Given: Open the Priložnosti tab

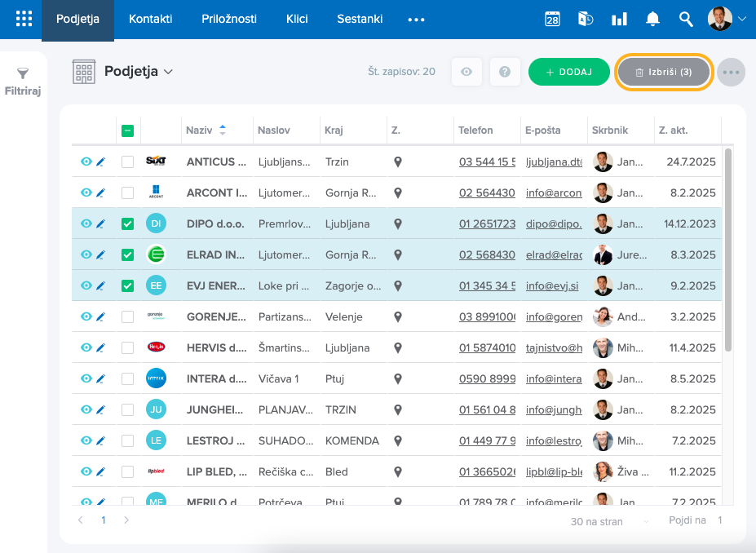Looking at the screenshot, I should point(229,19).
